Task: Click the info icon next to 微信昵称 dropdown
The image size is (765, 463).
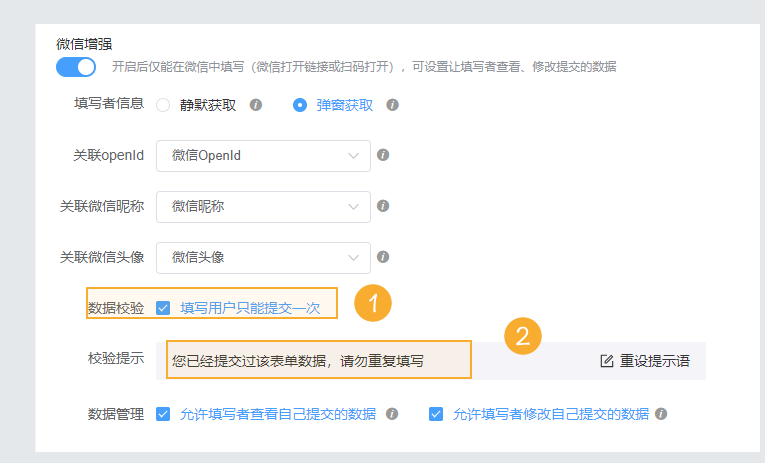Action: (383, 206)
